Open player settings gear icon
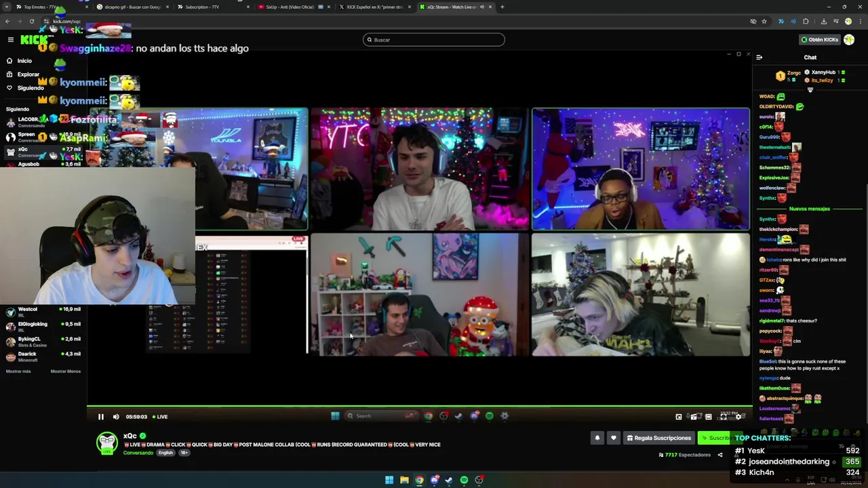 pos(739,417)
